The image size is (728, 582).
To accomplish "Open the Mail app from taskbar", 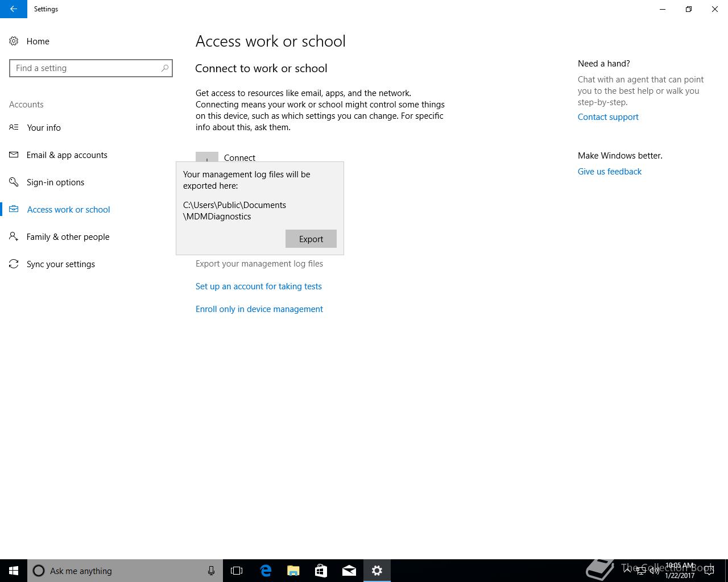I will [x=349, y=571].
